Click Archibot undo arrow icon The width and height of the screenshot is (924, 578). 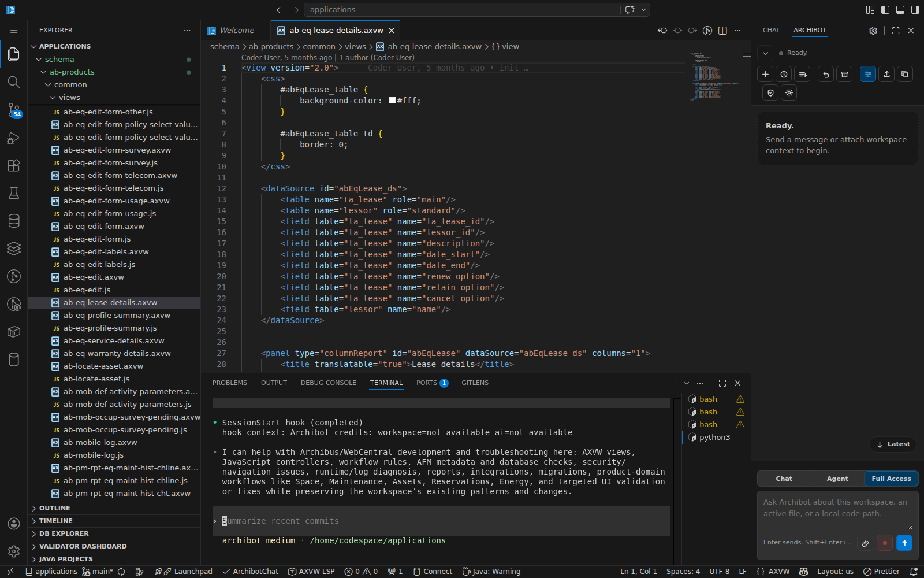pyautogui.click(x=826, y=74)
